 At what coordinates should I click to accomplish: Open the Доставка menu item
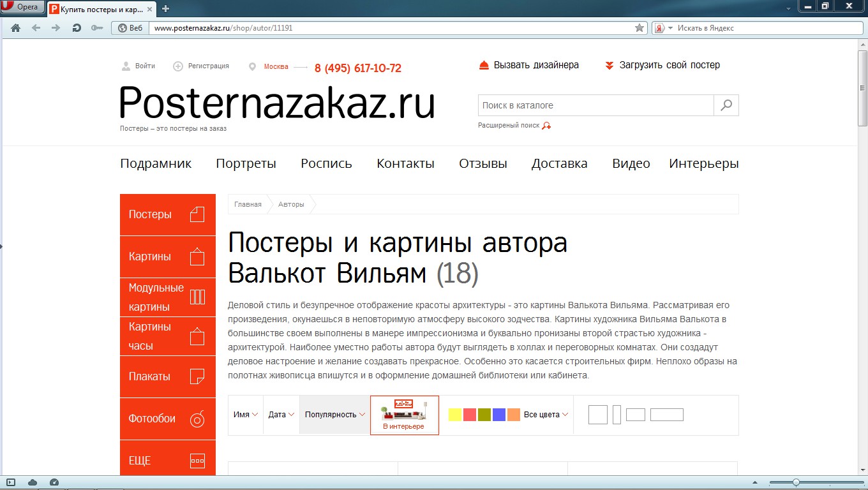[x=559, y=163]
